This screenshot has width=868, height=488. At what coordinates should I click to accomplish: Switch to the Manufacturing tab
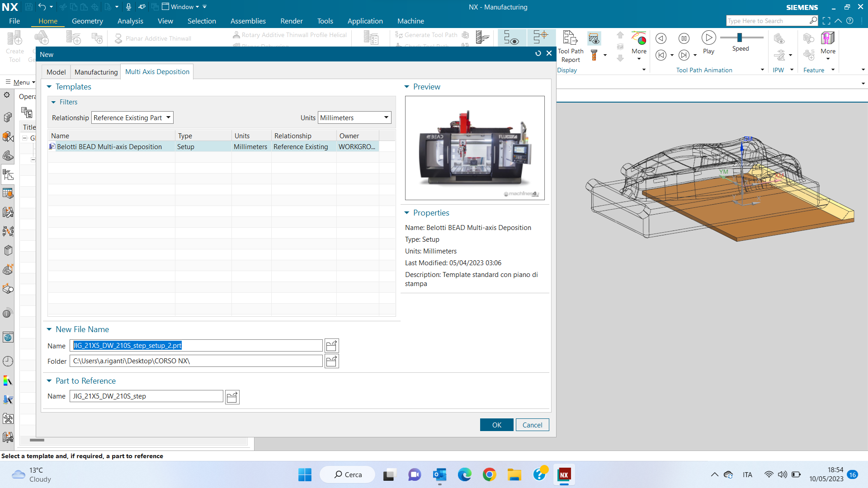pos(96,72)
